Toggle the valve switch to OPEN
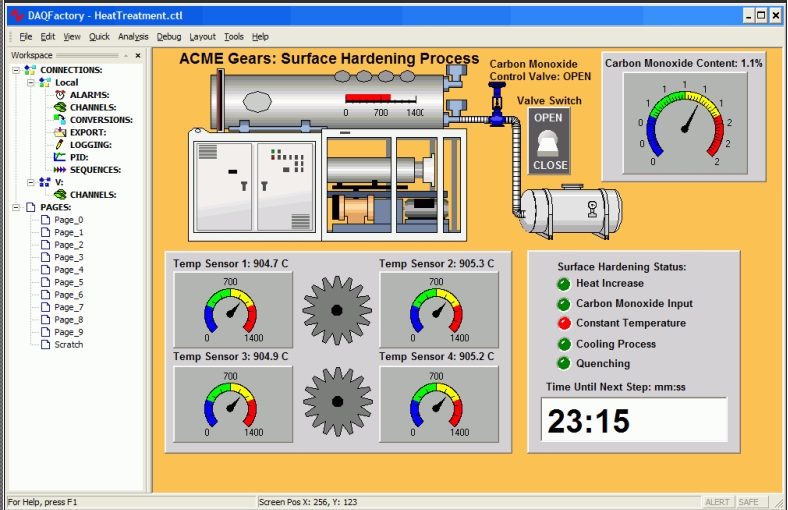Image resolution: width=788 pixels, height=510 pixels. tap(548, 118)
